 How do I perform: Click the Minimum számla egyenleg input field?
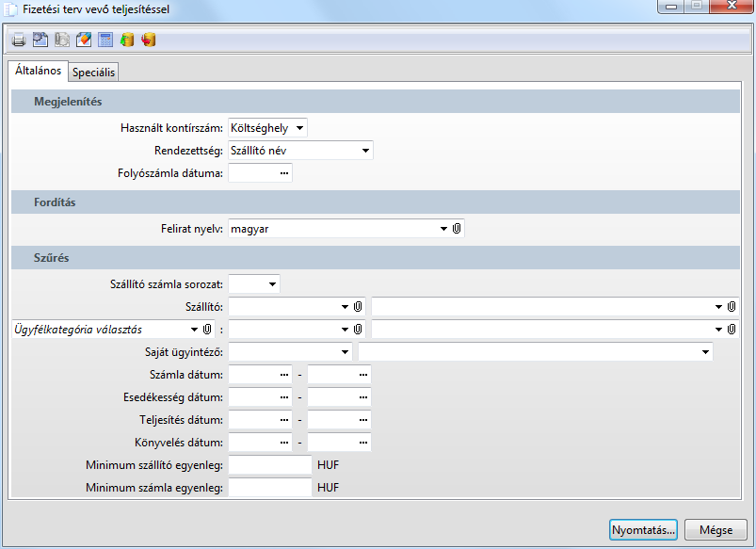pos(270,488)
